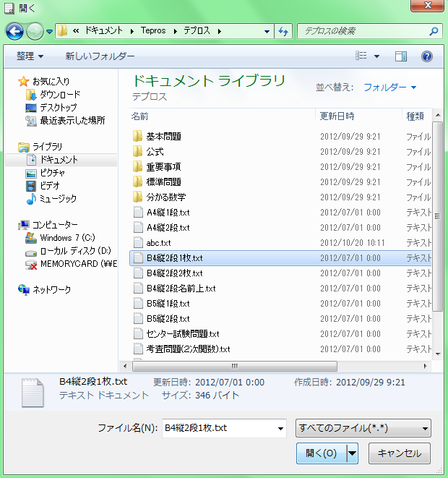Open 最近表示した場所 in favorites
Screen dimensions: 448x478
pos(65,121)
